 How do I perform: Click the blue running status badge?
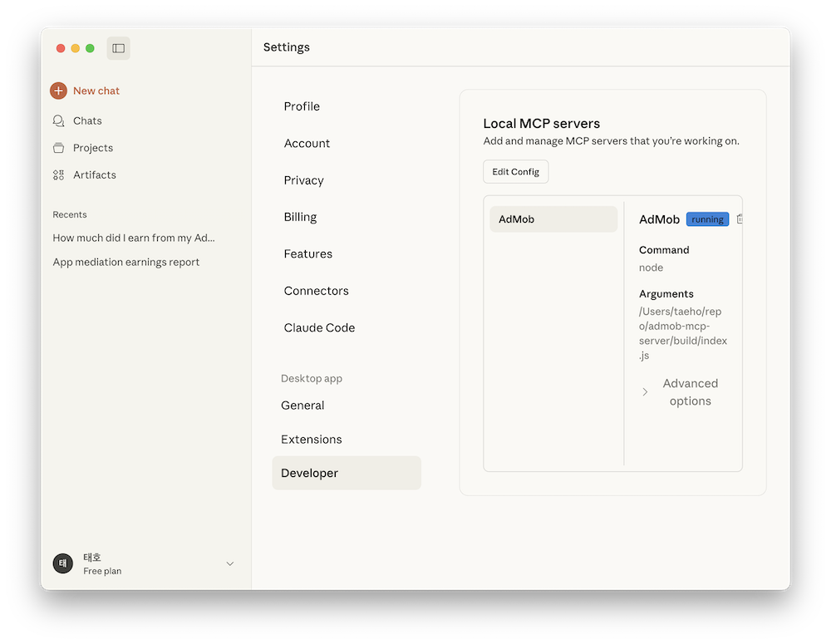707,219
